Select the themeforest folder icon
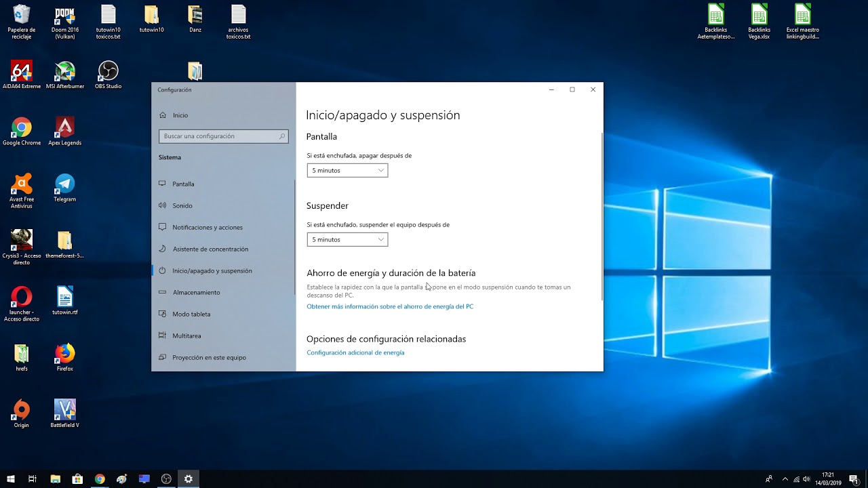 pos(65,244)
